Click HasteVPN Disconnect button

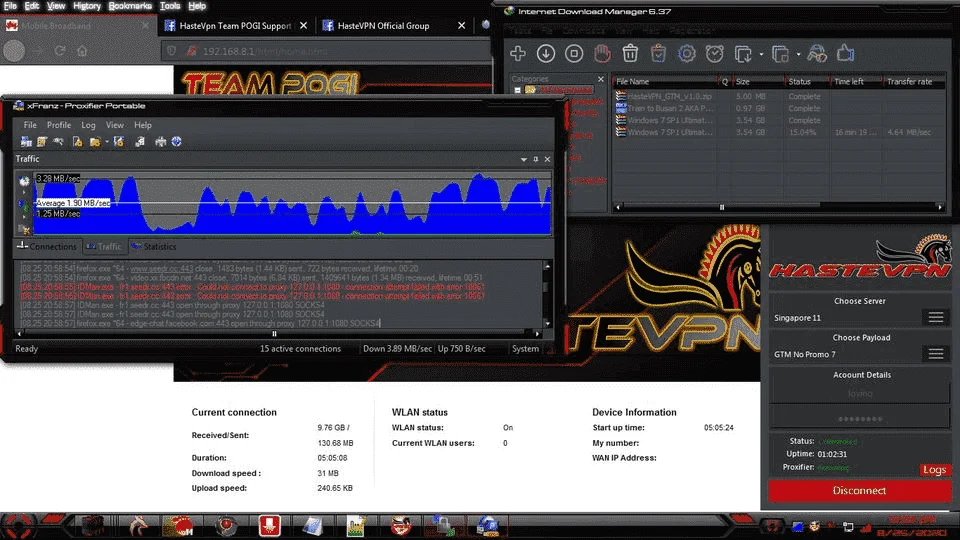[860, 490]
